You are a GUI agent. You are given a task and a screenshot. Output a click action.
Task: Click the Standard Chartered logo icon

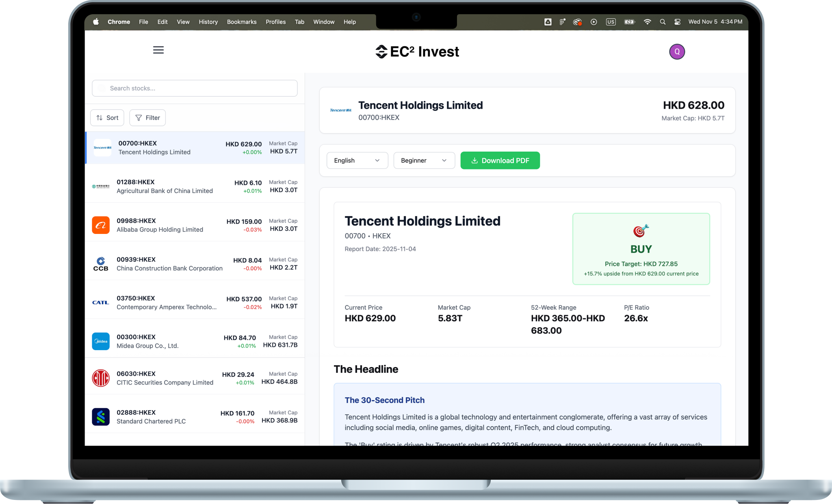point(100,417)
